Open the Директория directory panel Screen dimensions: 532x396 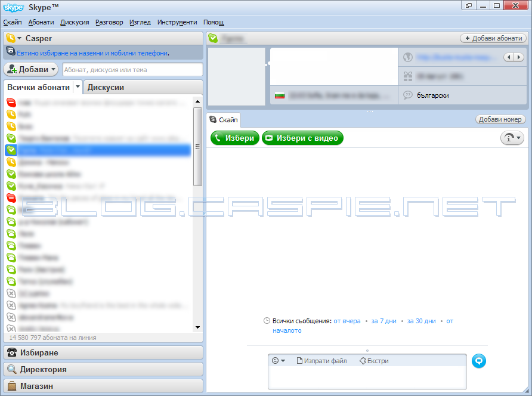(x=103, y=369)
